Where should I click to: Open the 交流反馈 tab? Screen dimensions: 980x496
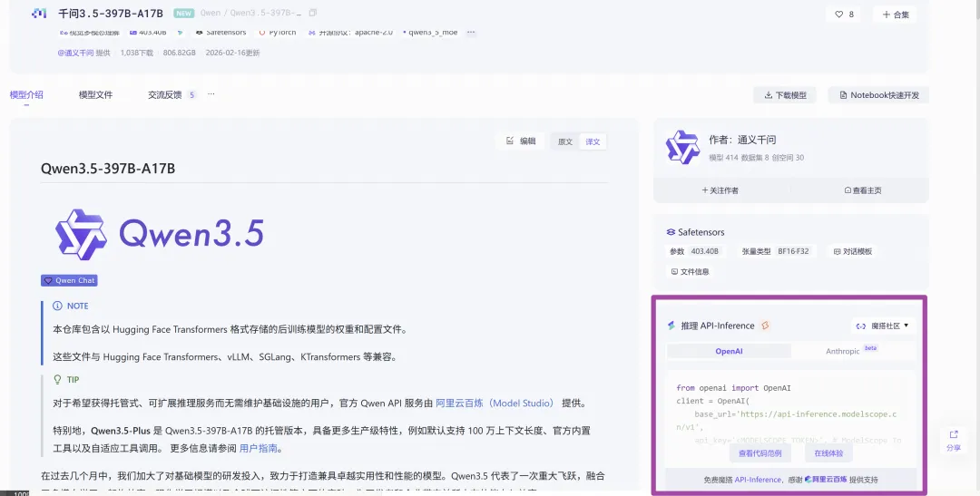[x=164, y=95]
